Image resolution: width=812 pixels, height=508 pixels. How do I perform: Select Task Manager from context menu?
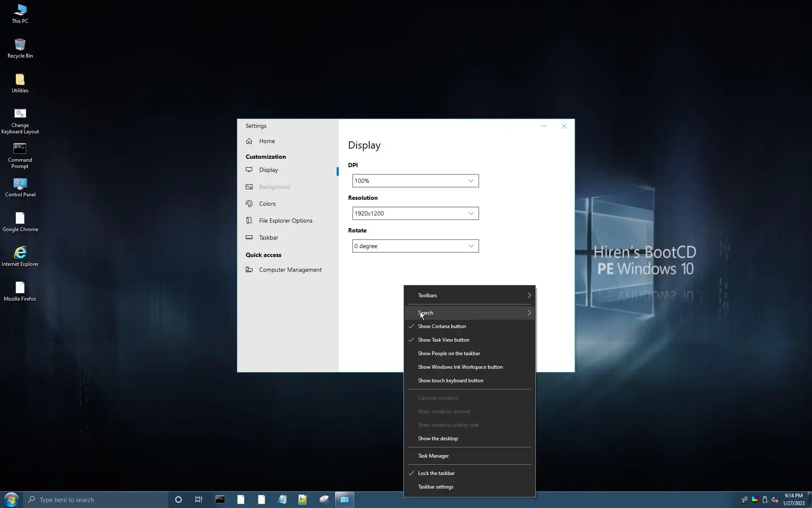click(x=433, y=456)
